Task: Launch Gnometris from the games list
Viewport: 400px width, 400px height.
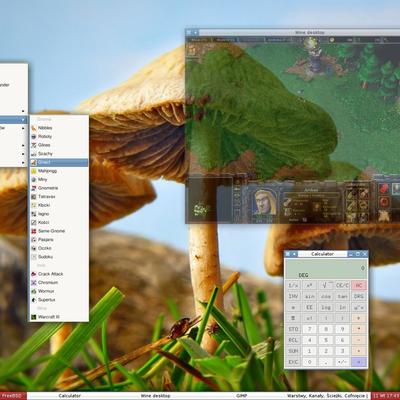Action: click(x=59, y=188)
